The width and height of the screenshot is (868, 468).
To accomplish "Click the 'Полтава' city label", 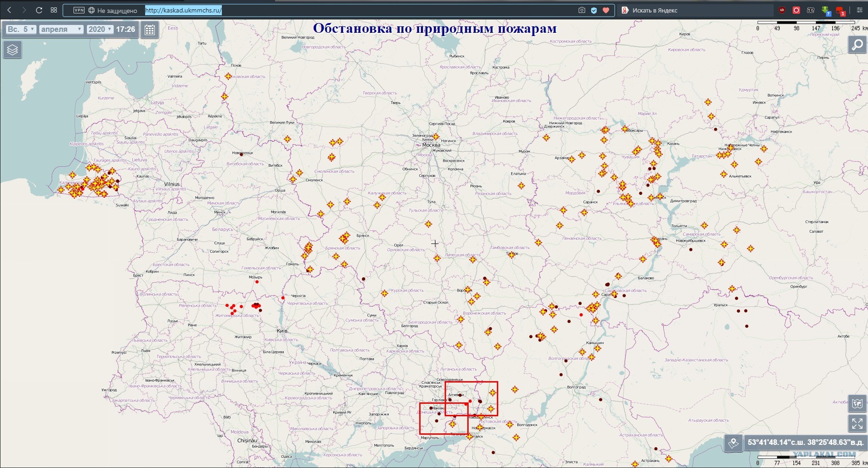I will [x=367, y=359].
